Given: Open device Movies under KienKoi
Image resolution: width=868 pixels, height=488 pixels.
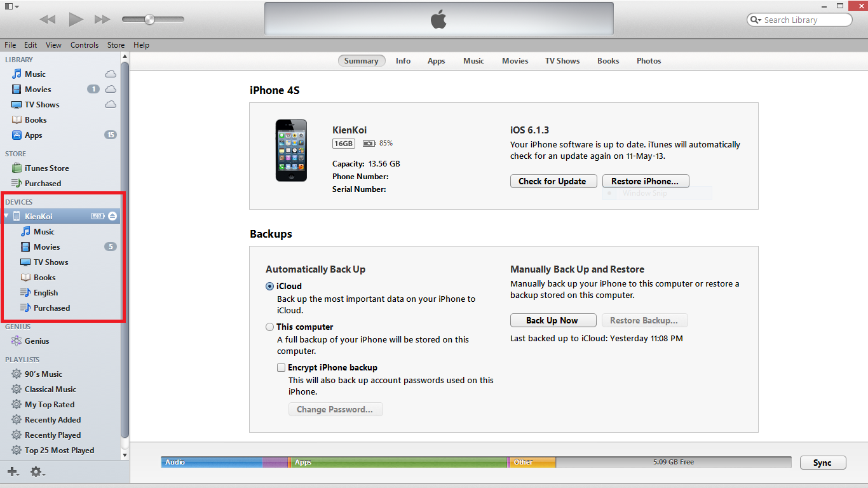Looking at the screenshot, I should (x=46, y=247).
